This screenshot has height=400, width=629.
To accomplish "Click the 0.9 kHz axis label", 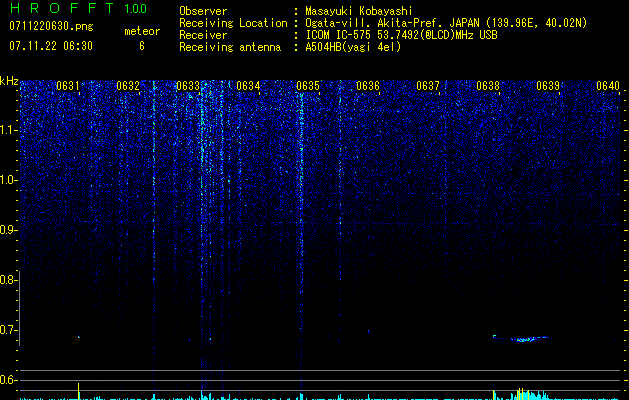I will click(8, 230).
